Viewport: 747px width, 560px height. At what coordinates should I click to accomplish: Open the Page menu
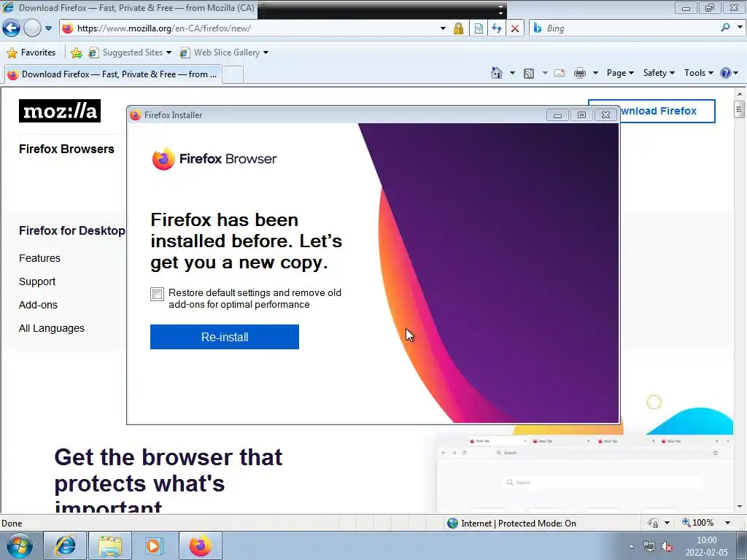[620, 73]
